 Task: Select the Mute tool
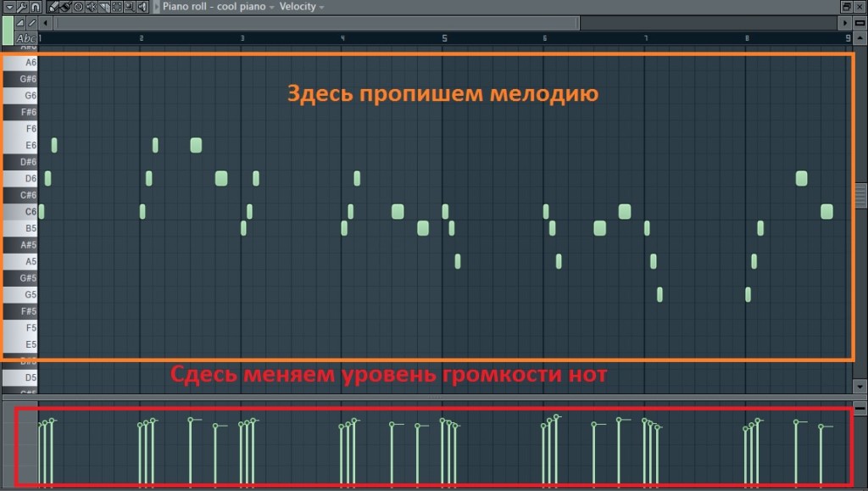point(92,6)
